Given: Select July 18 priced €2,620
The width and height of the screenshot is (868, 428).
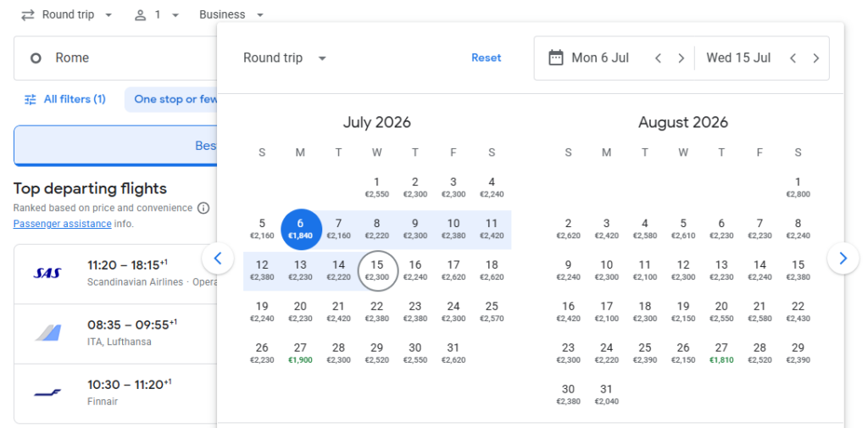Looking at the screenshot, I should click(x=492, y=270).
